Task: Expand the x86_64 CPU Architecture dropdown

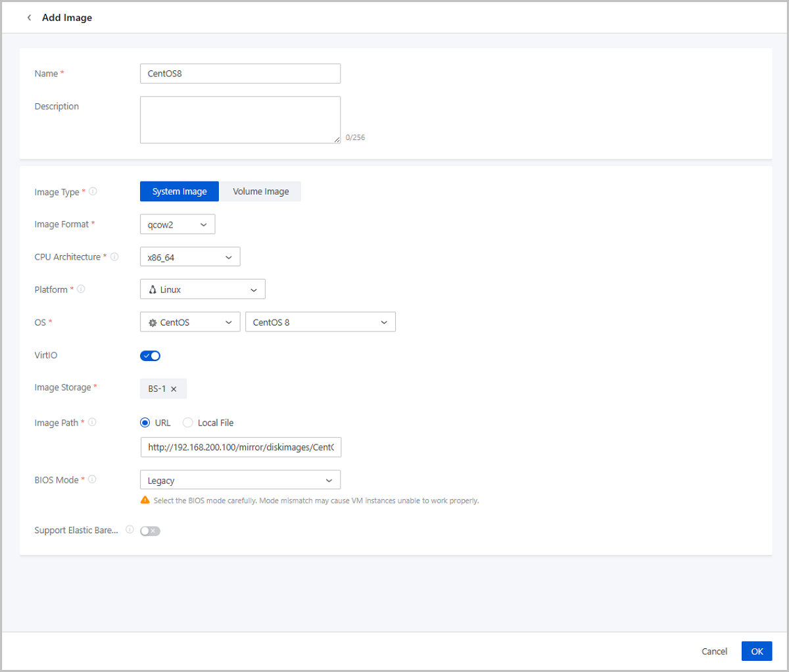Action: (x=189, y=257)
